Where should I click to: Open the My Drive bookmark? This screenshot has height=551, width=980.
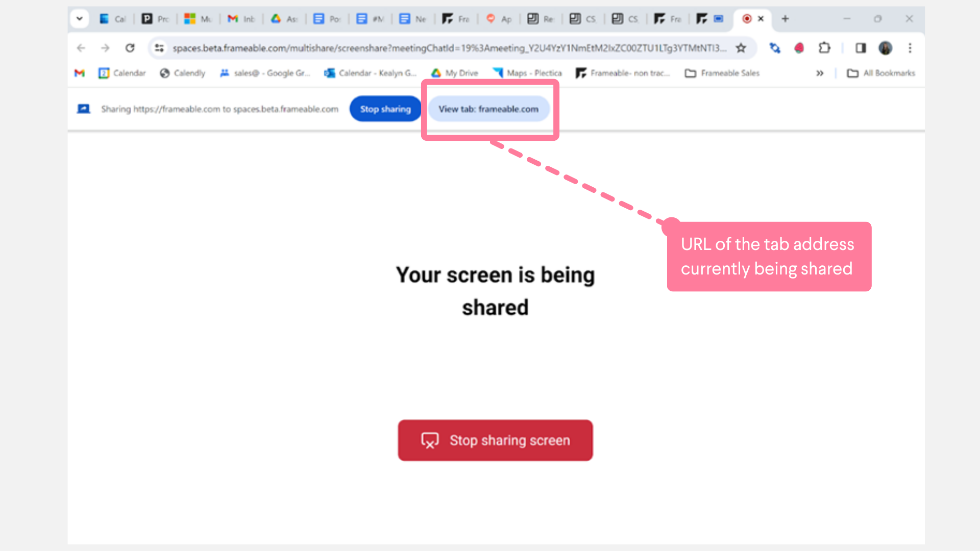pyautogui.click(x=455, y=73)
